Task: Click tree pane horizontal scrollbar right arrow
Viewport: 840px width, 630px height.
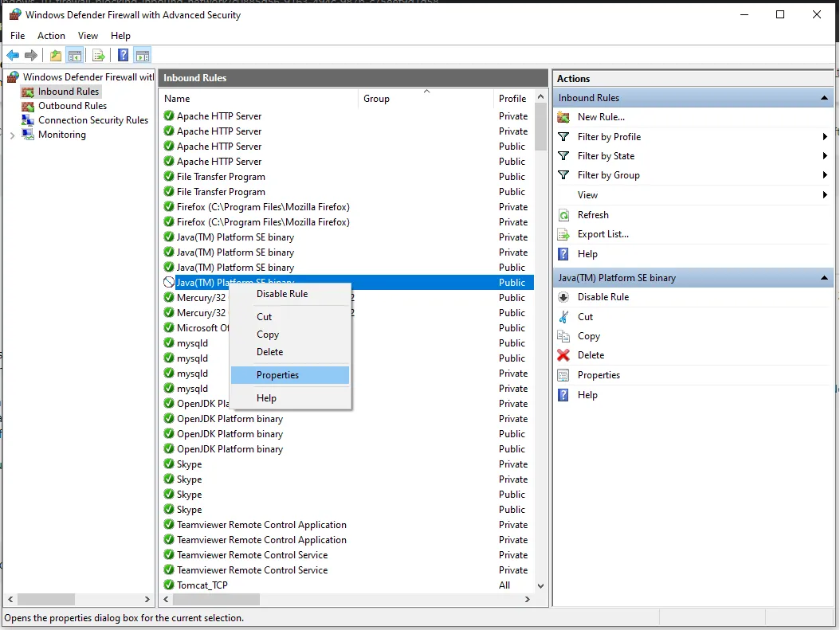Action: pyautogui.click(x=147, y=600)
